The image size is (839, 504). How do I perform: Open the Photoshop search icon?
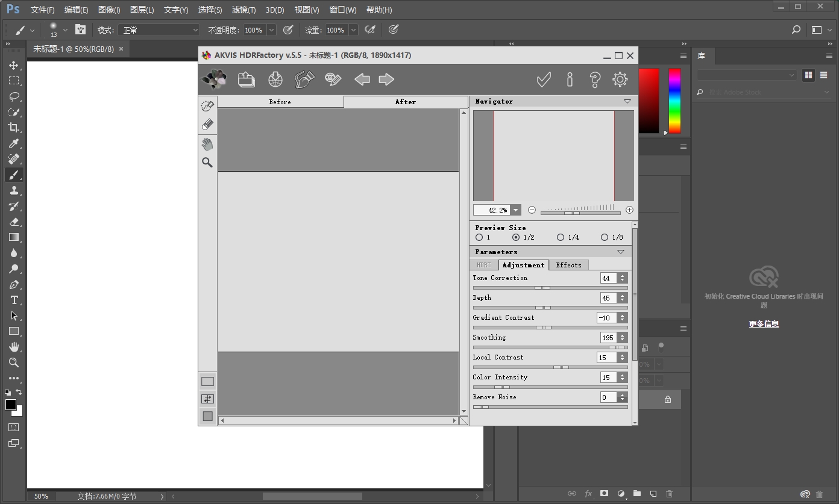[796, 30]
